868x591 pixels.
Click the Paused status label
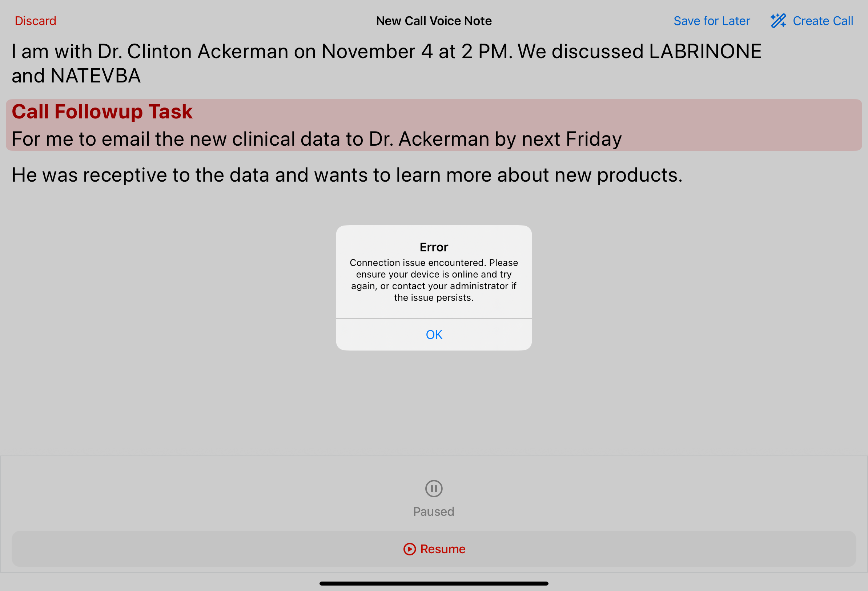pos(434,511)
